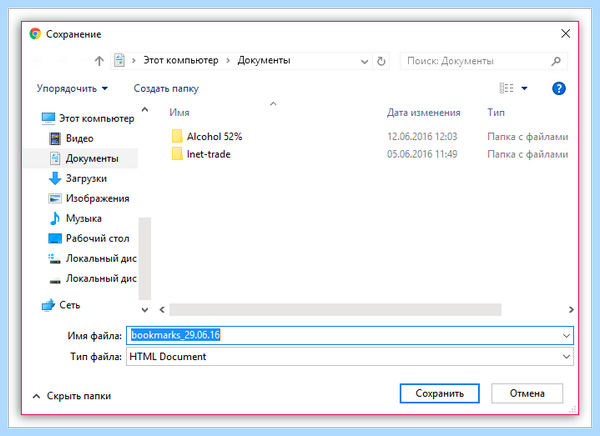Open help with blue question mark
600x436 pixels.
click(x=559, y=88)
